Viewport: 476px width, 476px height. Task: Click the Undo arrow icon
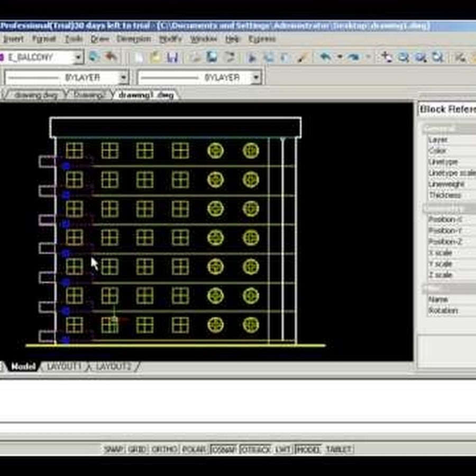326,58
